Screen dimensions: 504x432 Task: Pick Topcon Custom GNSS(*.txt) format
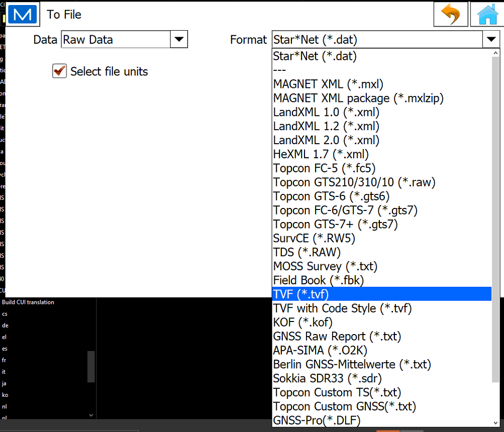pos(382,406)
